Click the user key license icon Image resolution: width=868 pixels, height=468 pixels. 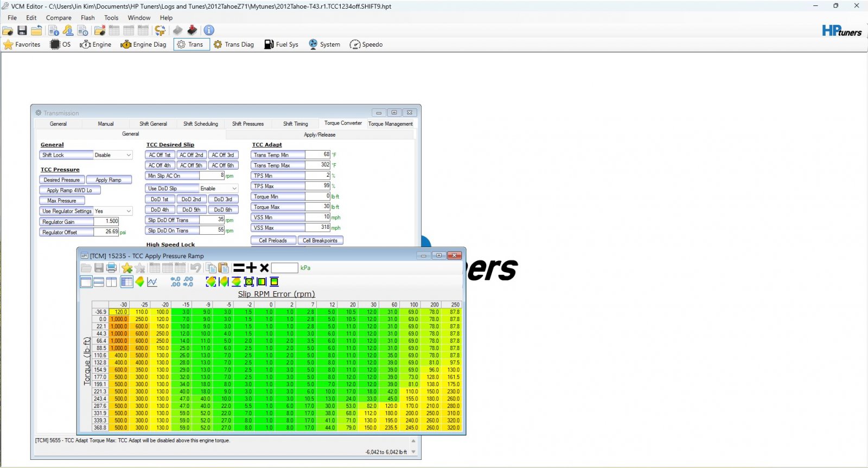click(x=68, y=30)
